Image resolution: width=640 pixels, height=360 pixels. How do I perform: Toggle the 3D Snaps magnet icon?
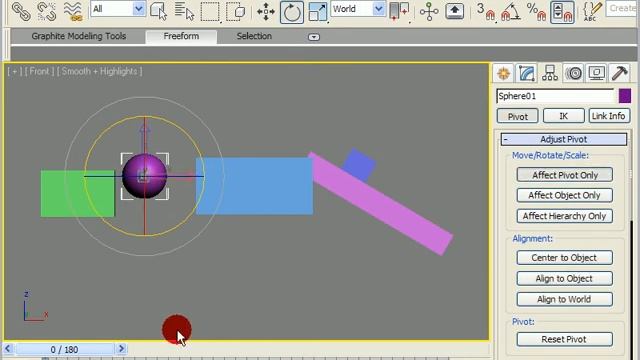pos(486,11)
